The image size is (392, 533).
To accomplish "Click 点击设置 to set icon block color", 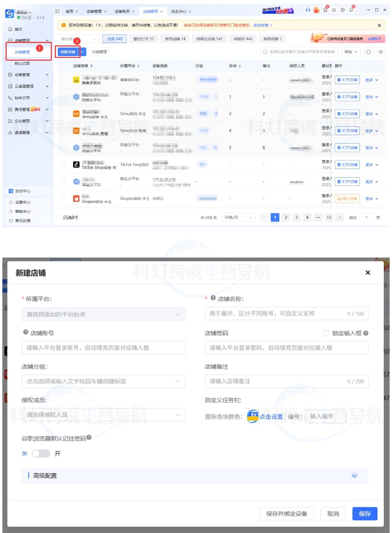I will [x=271, y=417].
